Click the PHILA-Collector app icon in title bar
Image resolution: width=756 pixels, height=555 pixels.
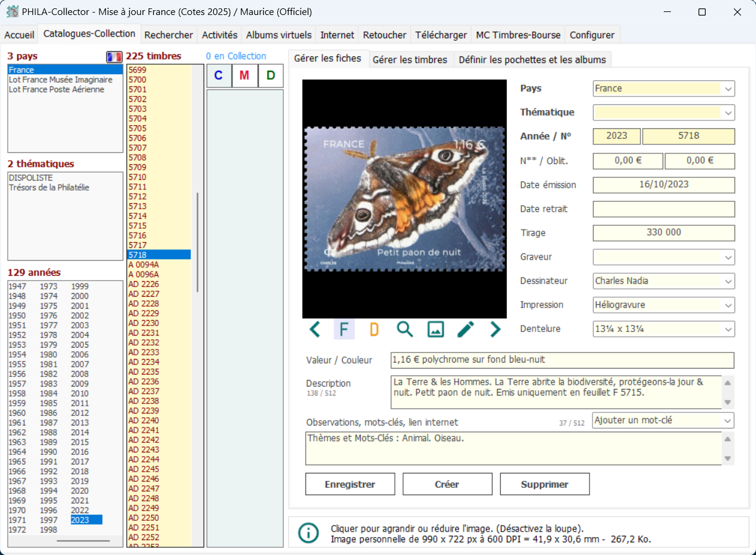(x=12, y=11)
